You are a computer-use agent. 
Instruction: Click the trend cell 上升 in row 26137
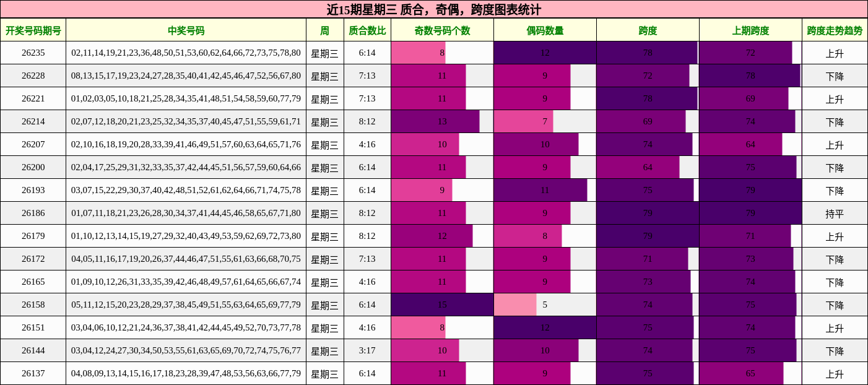[x=835, y=373]
